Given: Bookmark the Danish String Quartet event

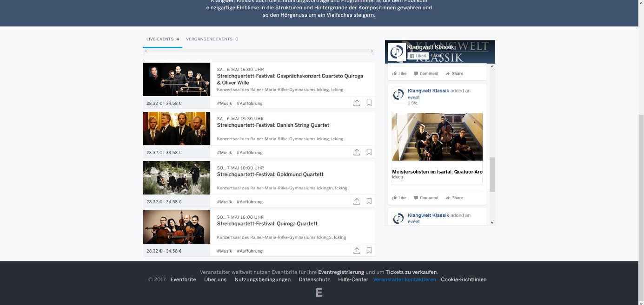Looking at the screenshot, I should pyautogui.click(x=369, y=152).
